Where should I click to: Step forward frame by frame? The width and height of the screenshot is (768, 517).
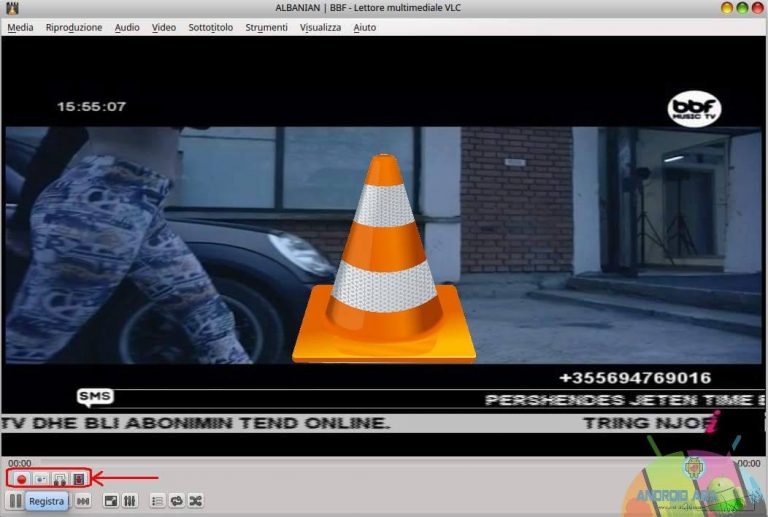[x=79, y=479]
